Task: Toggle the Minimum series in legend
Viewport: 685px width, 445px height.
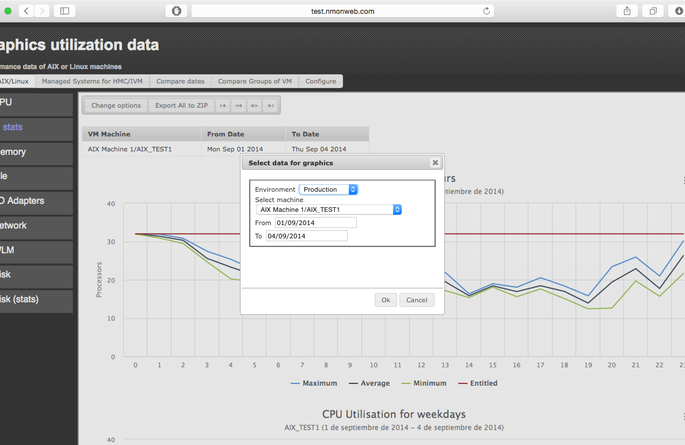Action: pos(424,383)
